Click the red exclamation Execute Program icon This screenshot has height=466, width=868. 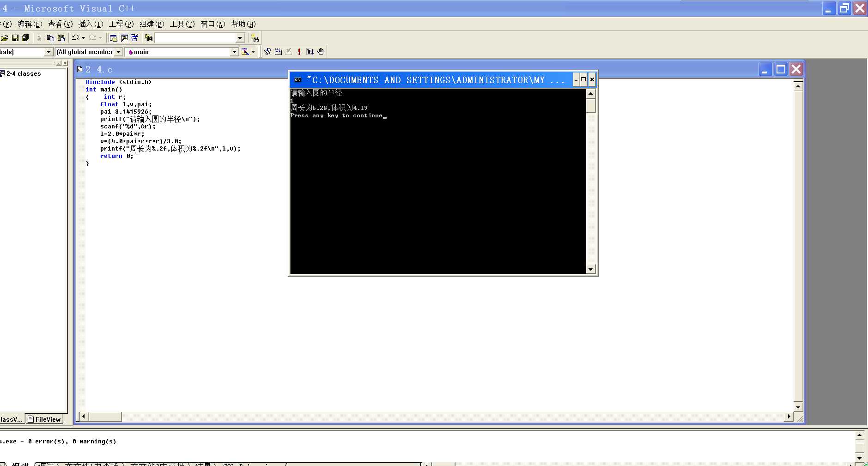coord(299,52)
